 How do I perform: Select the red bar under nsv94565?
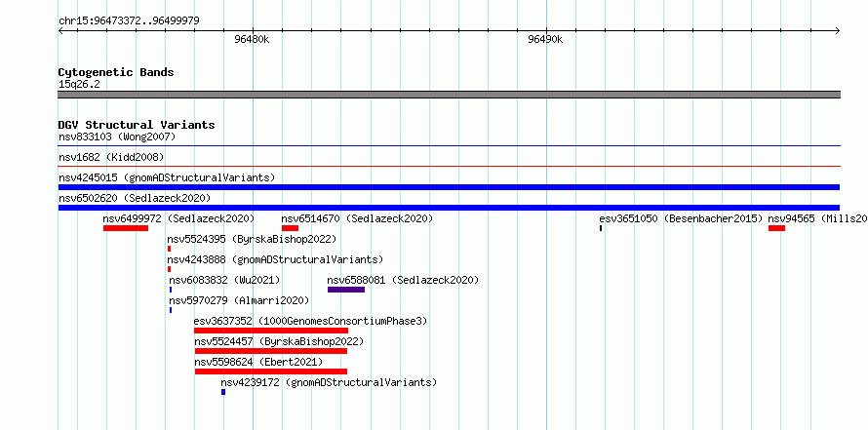click(x=776, y=228)
